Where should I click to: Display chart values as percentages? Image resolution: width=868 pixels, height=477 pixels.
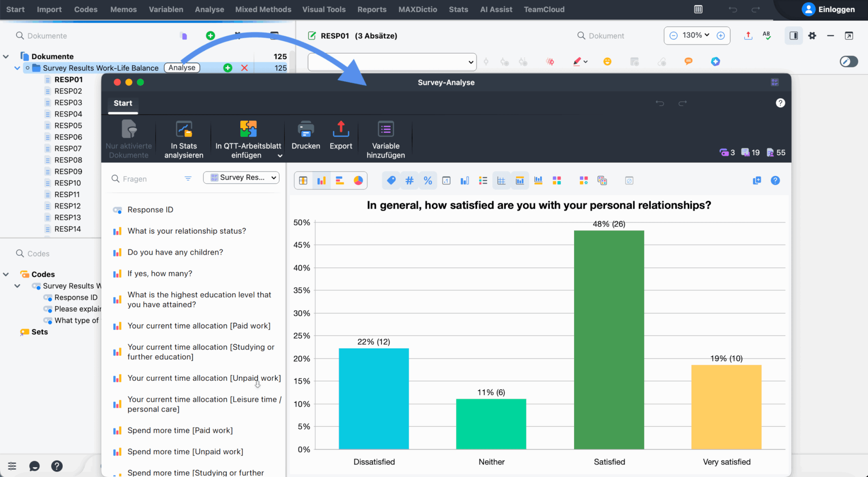point(428,180)
